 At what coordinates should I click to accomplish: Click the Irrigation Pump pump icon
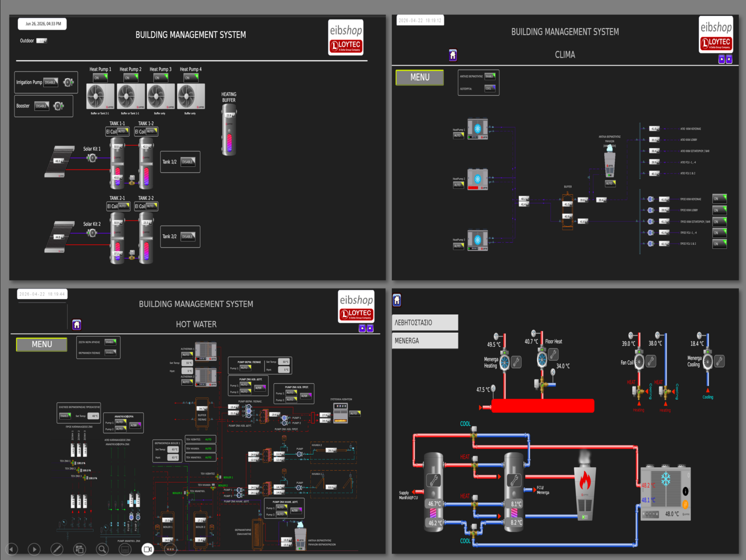click(69, 82)
